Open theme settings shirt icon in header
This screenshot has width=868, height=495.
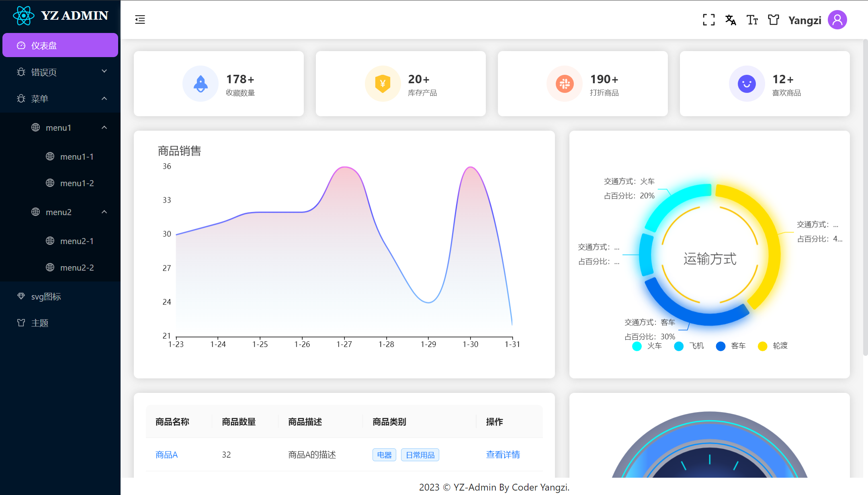[x=773, y=20]
